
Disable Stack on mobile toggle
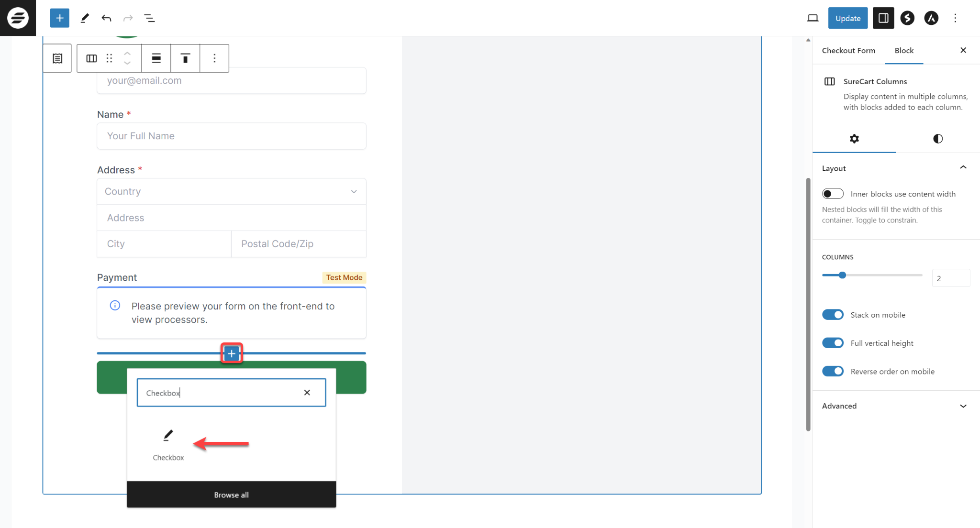tap(833, 315)
